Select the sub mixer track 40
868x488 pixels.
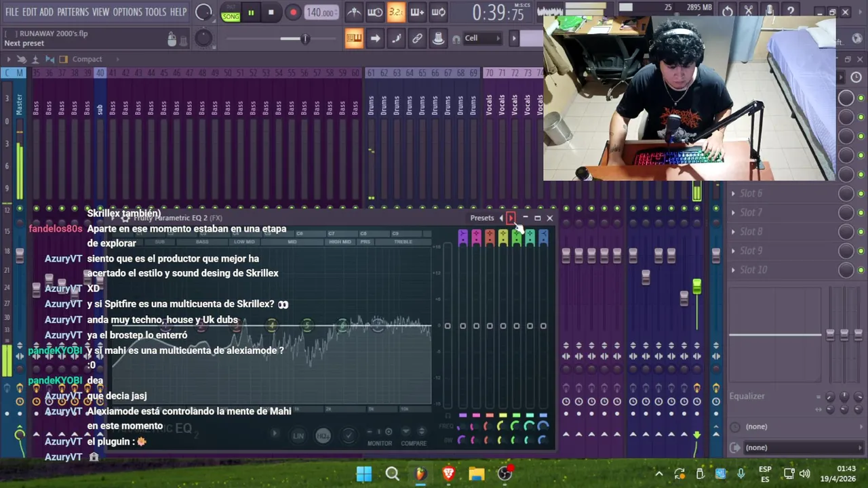[x=100, y=108]
